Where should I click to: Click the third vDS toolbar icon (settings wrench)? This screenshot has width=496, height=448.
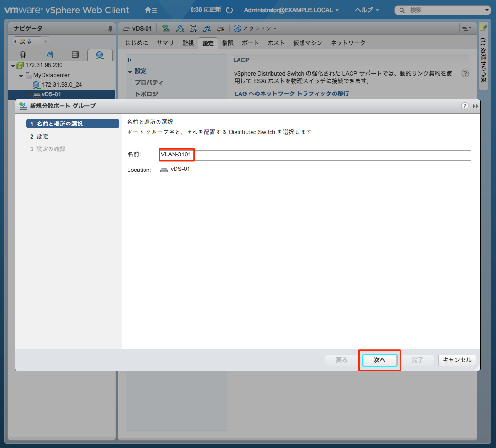point(193,29)
